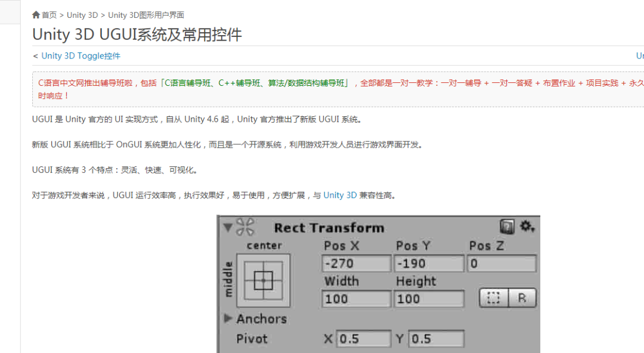This screenshot has height=353, width=644.
Task: Collapse the Rect Transform component triangle
Action: pyautogui.click(x=228, y=227)
